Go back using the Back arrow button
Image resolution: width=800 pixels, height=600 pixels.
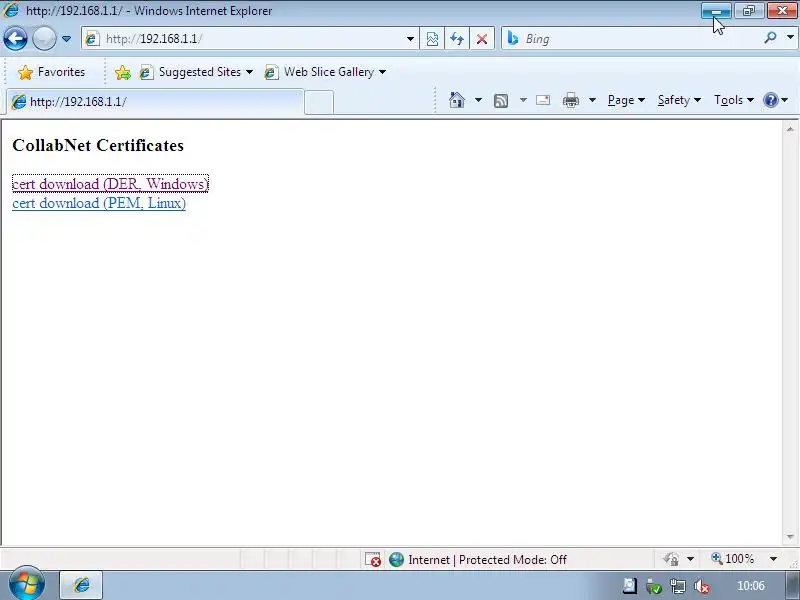(15, 39)
